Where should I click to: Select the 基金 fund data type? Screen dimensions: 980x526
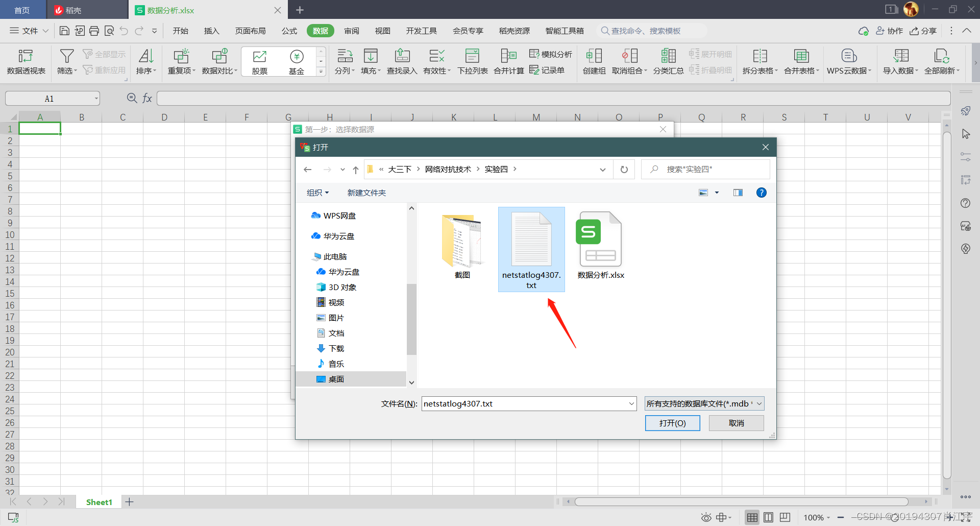pos(297,61)
